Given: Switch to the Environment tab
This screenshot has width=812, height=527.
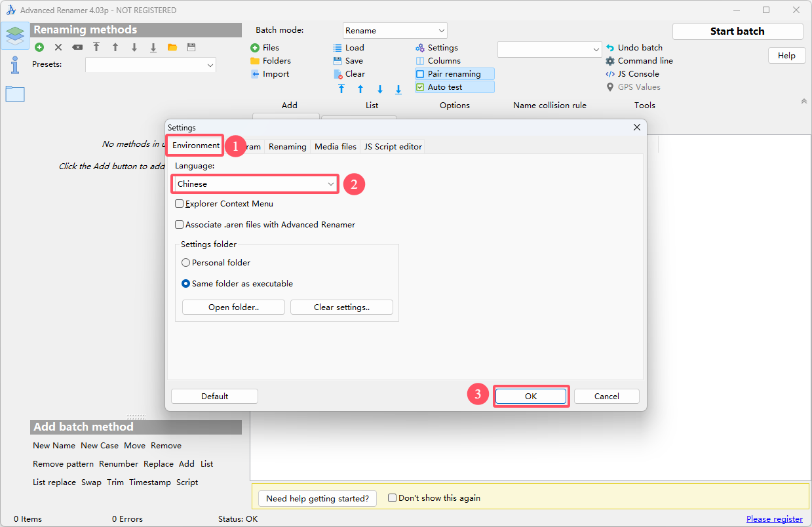Looking at the screenshot, I should coord(196,146).
